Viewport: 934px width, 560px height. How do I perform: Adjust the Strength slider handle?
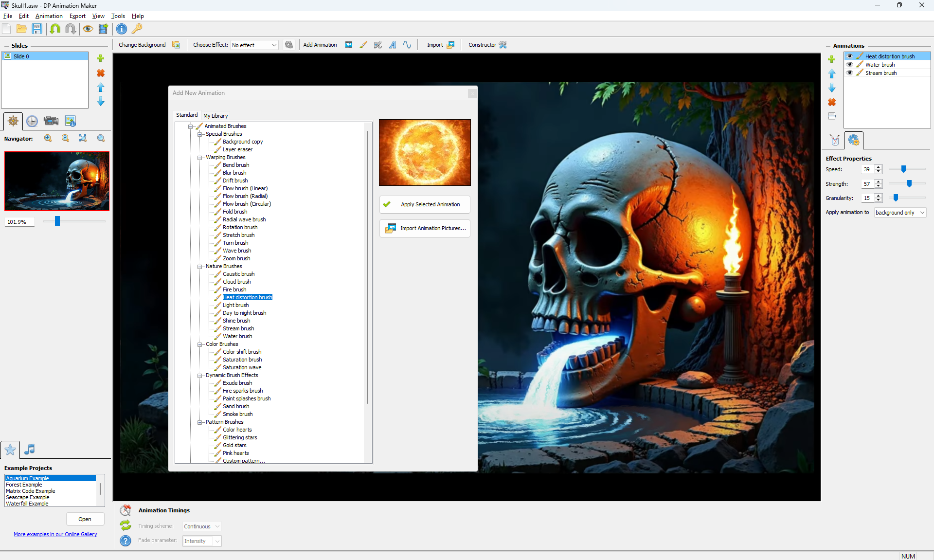909,184
